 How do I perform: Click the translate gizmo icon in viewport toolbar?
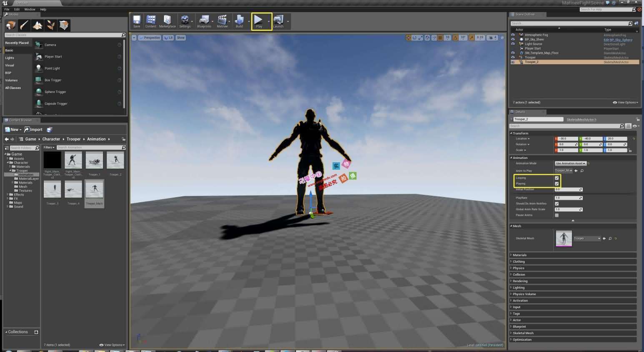pyautogui.click(x=408, y=38)
